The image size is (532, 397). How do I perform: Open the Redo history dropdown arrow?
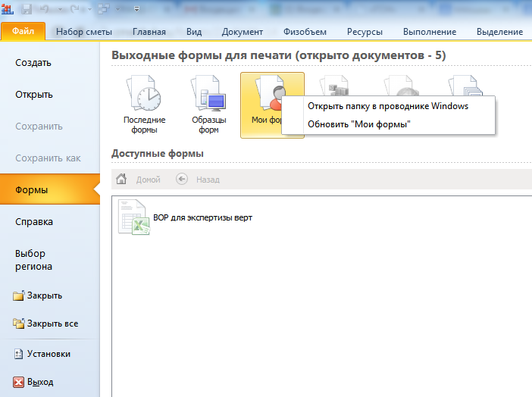coord(90,10)
